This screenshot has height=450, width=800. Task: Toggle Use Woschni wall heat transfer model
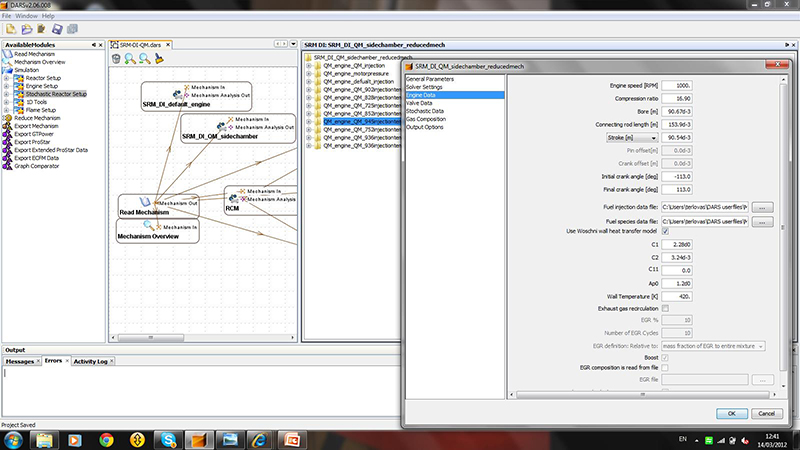coord(665,231)
